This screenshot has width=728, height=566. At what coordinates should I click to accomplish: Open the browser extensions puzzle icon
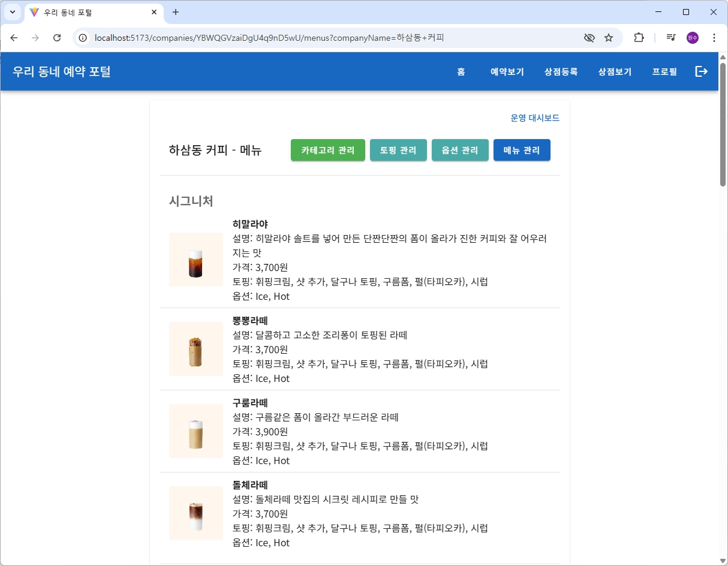(639, 38)
